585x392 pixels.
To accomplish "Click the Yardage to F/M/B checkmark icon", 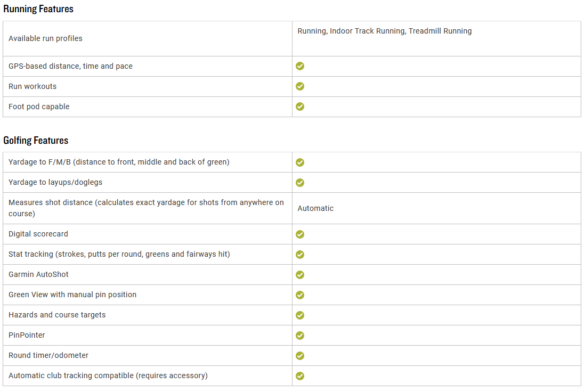I will tap(300, 162).
